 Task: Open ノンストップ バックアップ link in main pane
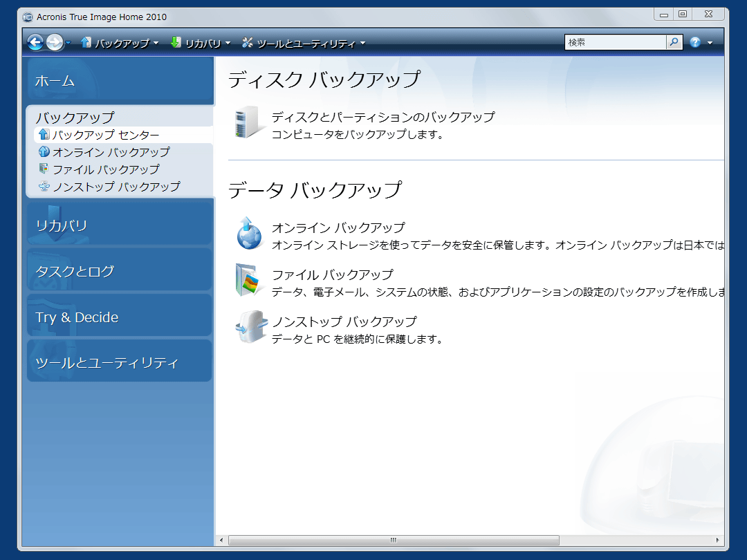pos(344,321)
